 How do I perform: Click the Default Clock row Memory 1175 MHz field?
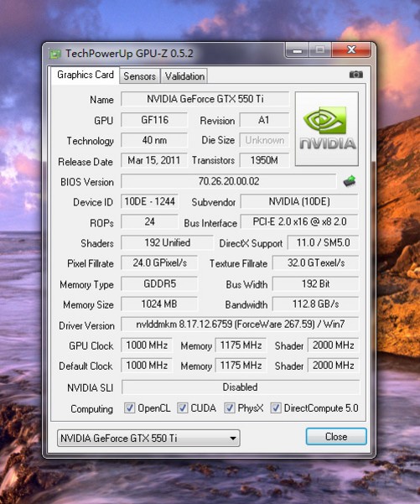241,366
